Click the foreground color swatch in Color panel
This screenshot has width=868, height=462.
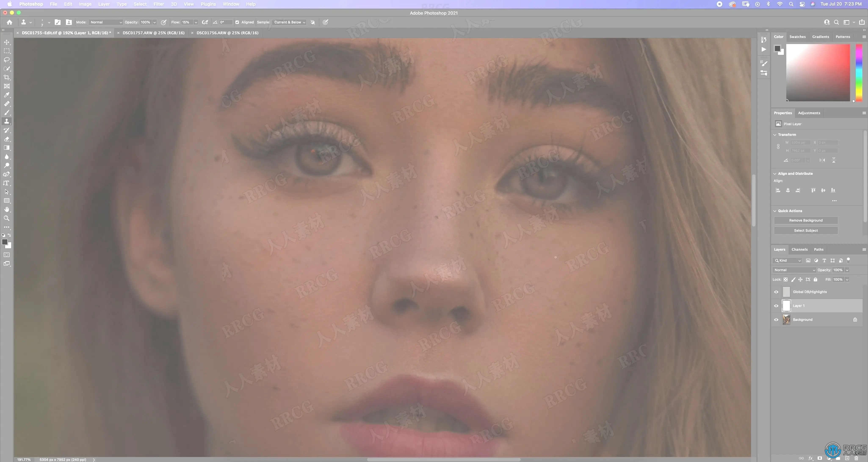pos(777,48)
